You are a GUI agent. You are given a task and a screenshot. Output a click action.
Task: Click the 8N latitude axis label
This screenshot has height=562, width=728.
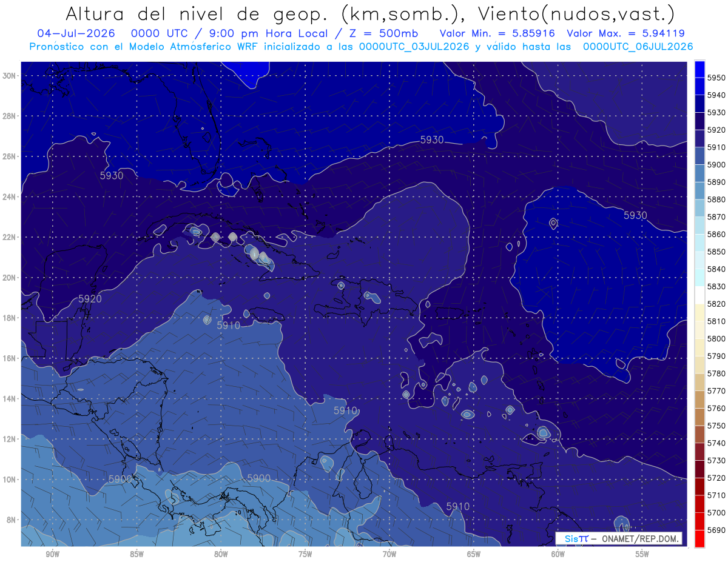(x=10, y=520)
